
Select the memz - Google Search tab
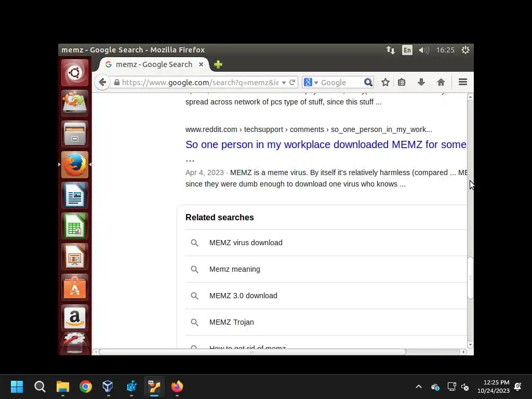point(154,64)
